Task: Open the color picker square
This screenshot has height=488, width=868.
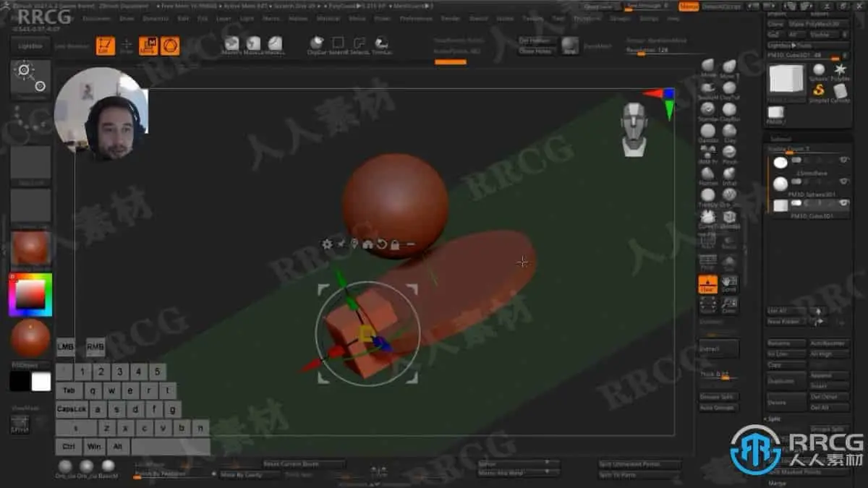Action: click(x=30, y=295)
